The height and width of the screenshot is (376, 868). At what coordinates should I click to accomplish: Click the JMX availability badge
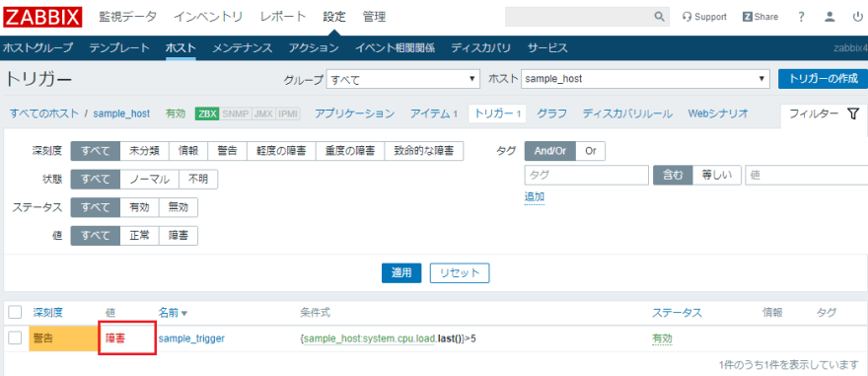pyautogui.click(x=263, y=113)
